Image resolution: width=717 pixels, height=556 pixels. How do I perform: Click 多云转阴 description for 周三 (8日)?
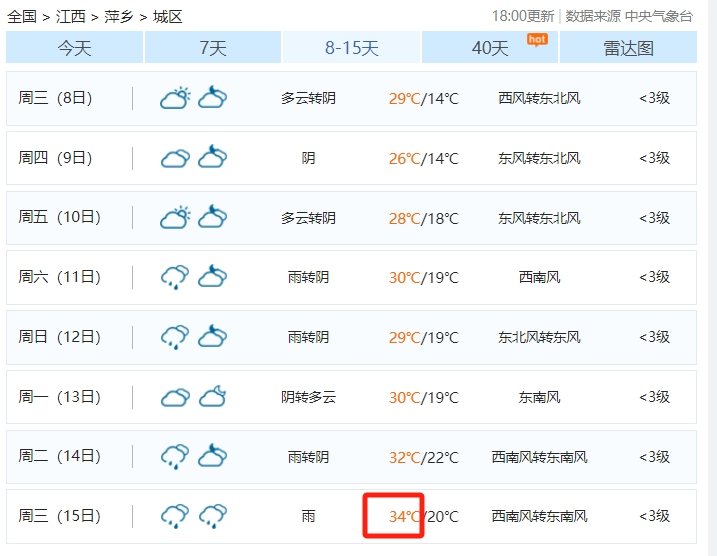308,98
